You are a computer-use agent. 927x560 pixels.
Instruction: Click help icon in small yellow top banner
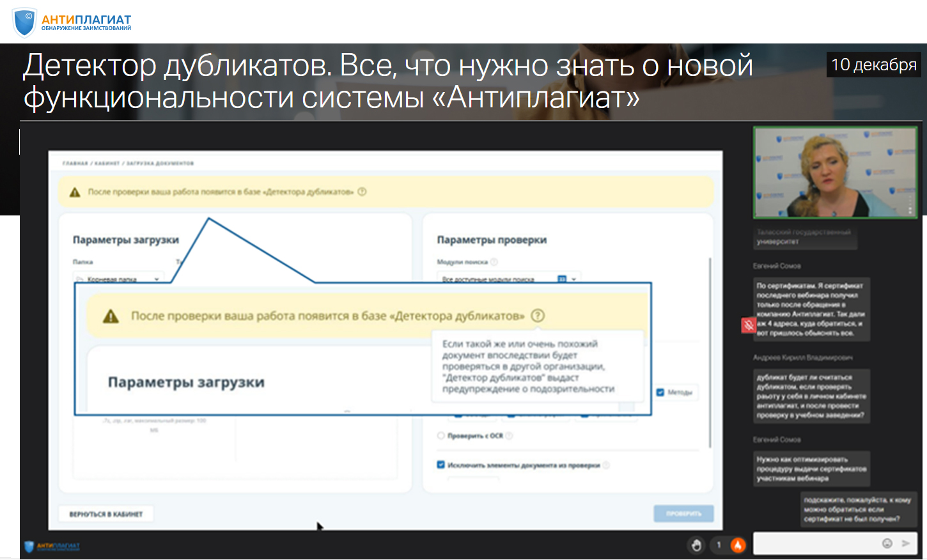pos(362,192)
